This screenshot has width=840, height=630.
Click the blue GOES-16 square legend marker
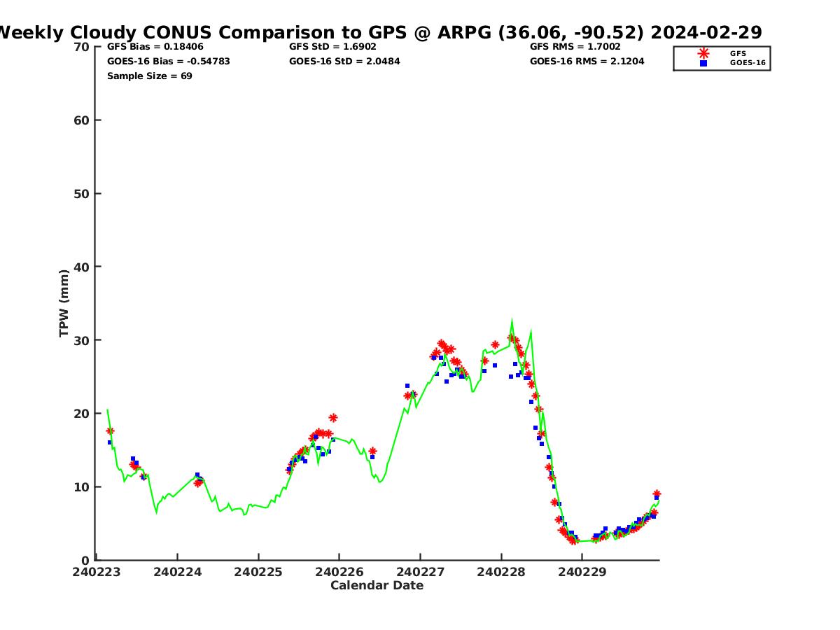click(703, 63)
